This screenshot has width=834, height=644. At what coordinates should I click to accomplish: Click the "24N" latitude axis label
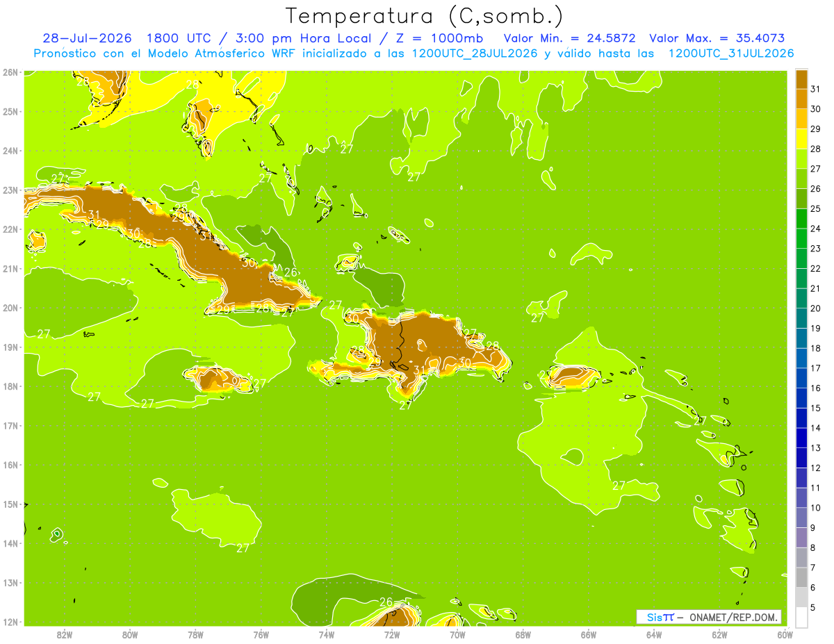click(x=10, y=150)
